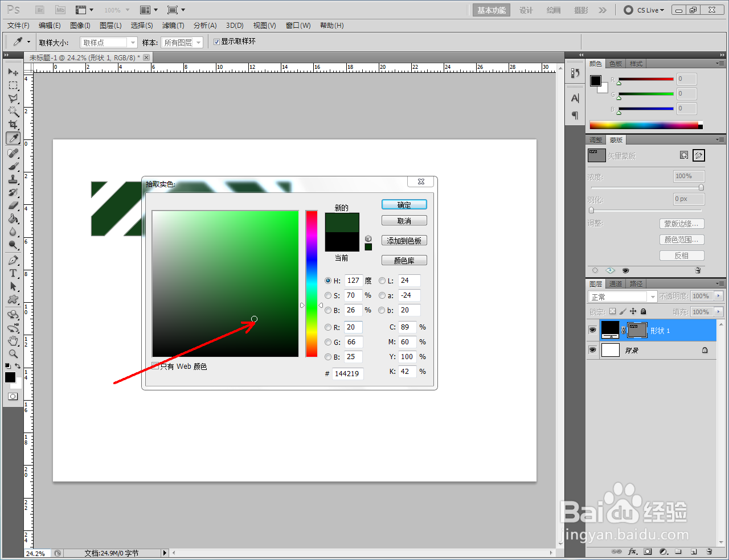729x560 pixels.
Task: Click the hue spectrum slider bar
Action: pyautogui.click(x=312, y=283)
